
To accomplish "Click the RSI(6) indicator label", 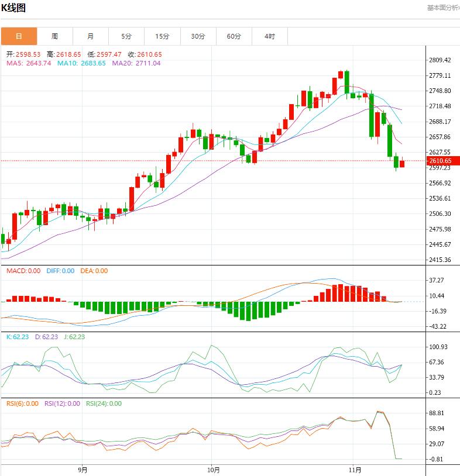I will click(x=22, y=403).
